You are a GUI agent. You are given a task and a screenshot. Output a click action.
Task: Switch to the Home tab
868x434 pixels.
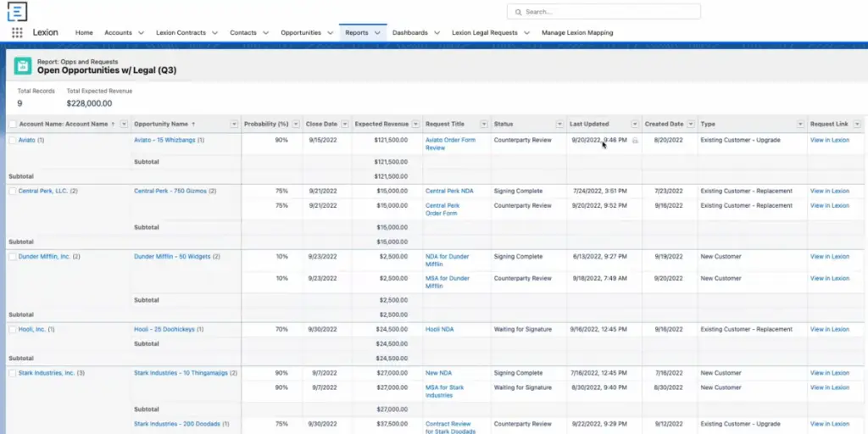[84, 33]
